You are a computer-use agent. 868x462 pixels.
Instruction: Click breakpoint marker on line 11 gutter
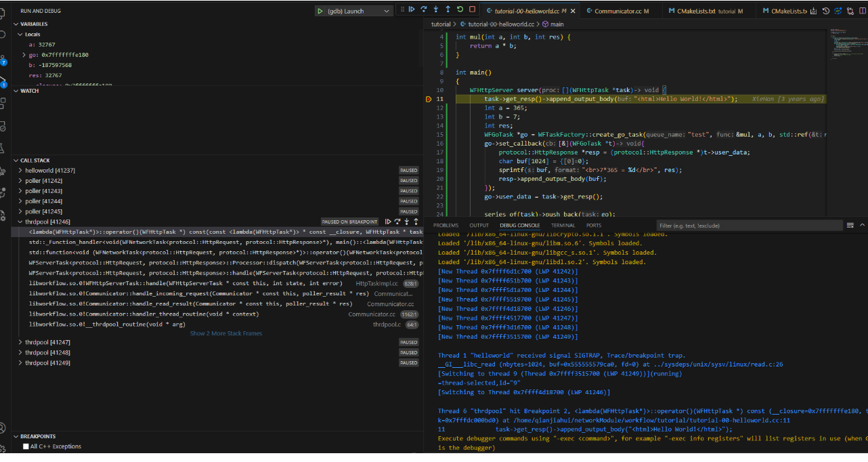428,99
